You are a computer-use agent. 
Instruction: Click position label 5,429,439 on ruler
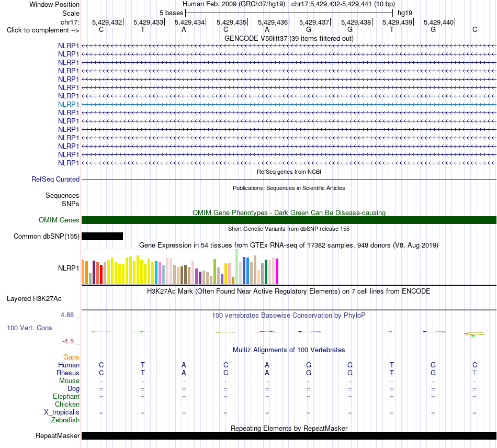coord(397,22)
